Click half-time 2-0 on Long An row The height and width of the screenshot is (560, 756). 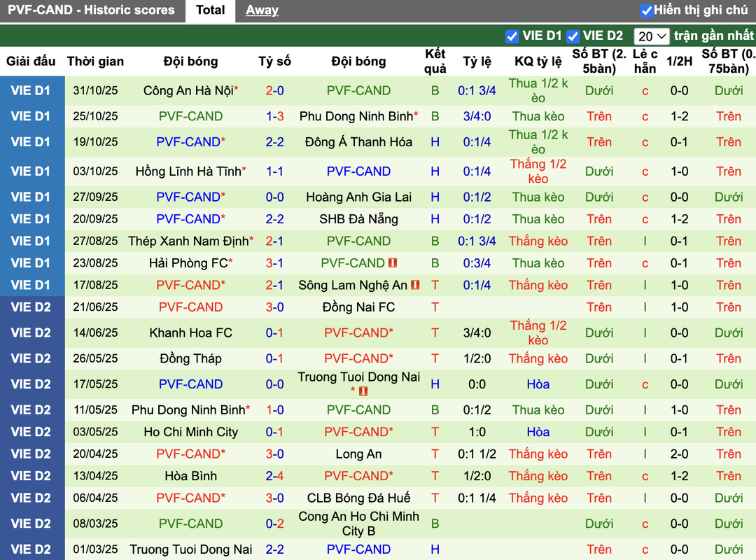[679, 454]
